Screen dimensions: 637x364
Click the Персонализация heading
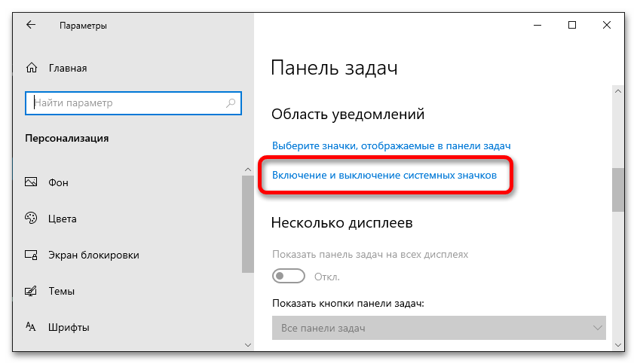[67, 139]
